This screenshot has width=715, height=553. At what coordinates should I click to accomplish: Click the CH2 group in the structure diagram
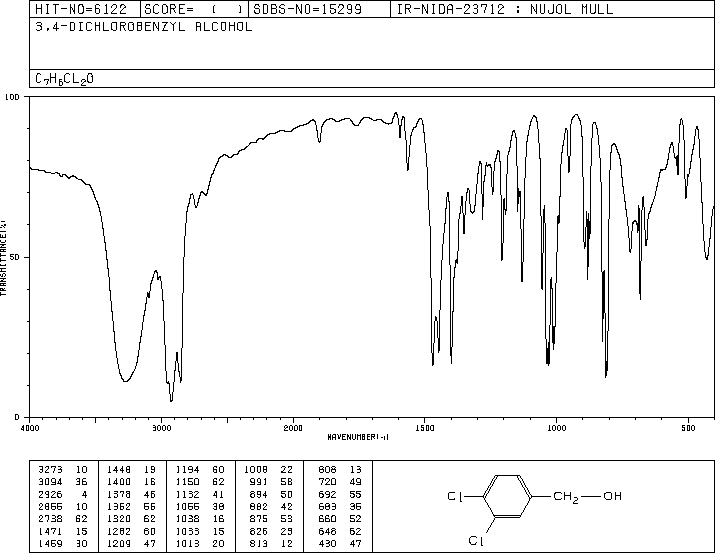pos(566,497)
